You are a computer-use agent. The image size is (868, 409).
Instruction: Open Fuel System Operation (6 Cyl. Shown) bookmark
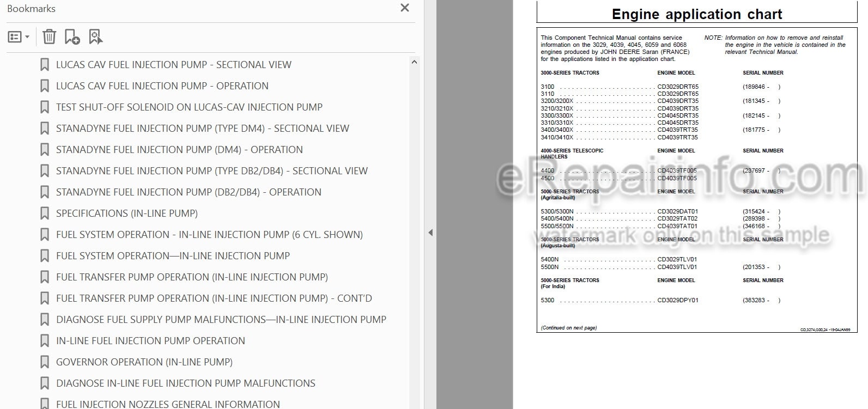(x=209, y=234)
